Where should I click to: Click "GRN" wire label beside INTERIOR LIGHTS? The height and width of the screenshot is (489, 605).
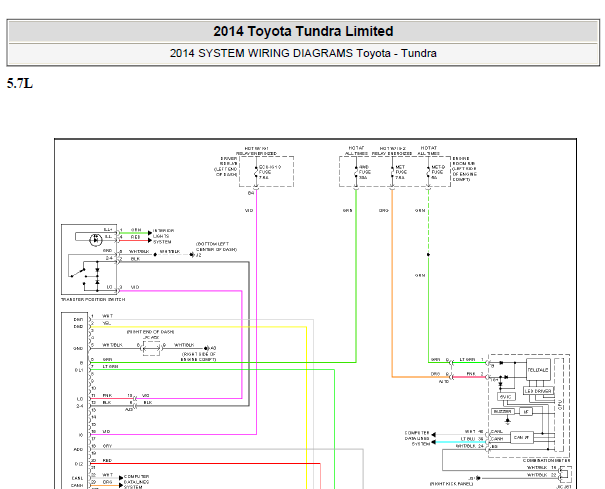coord(136,230)
